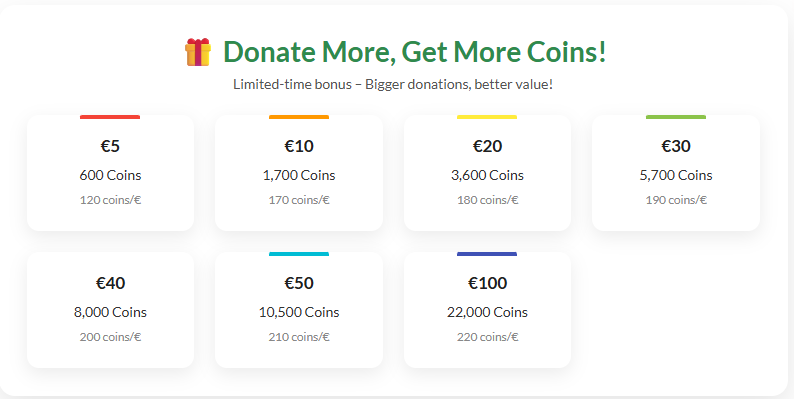Click the dark blue bar above €100

click(x=487, y=254)
